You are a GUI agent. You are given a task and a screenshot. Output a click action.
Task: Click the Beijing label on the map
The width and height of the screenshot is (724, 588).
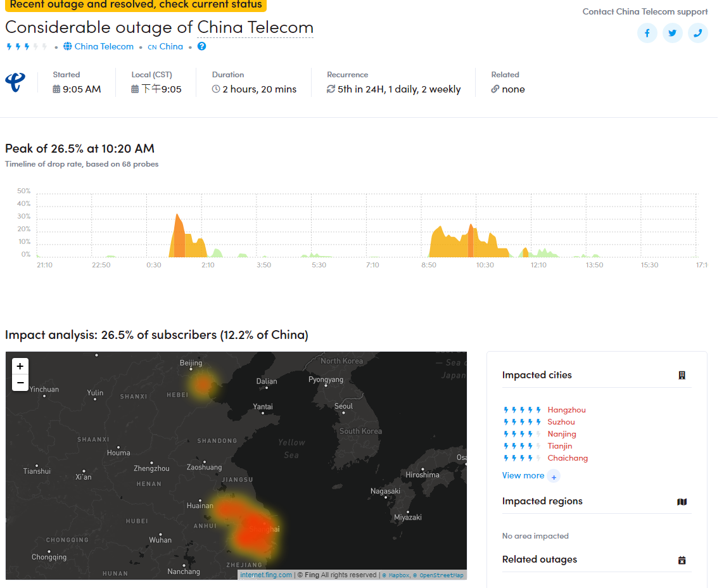191,363
